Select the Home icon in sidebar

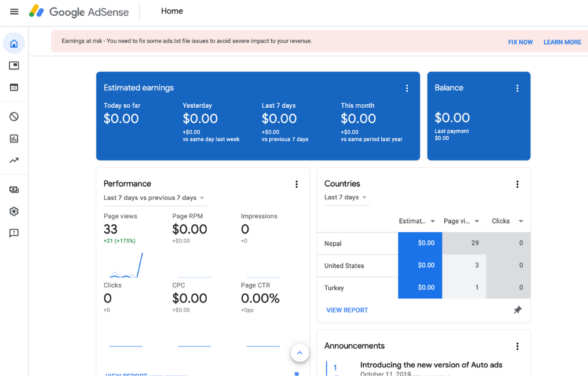click(14, 43)
